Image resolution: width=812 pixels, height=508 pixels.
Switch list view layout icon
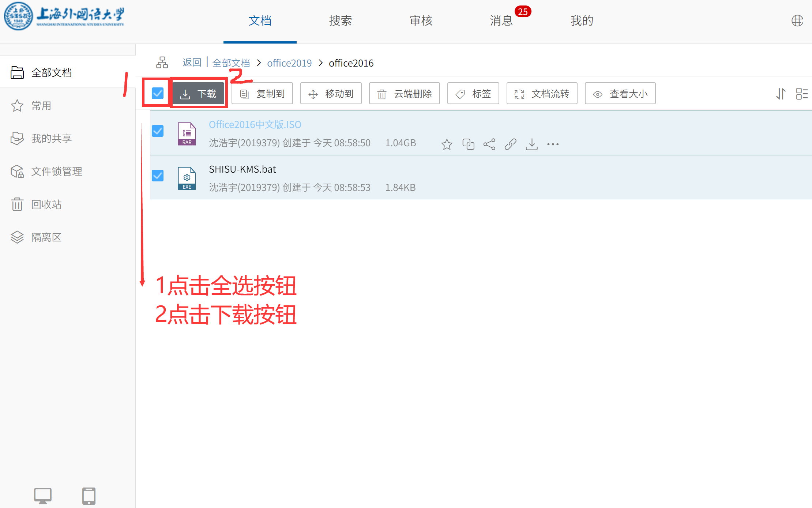(802, 94)
